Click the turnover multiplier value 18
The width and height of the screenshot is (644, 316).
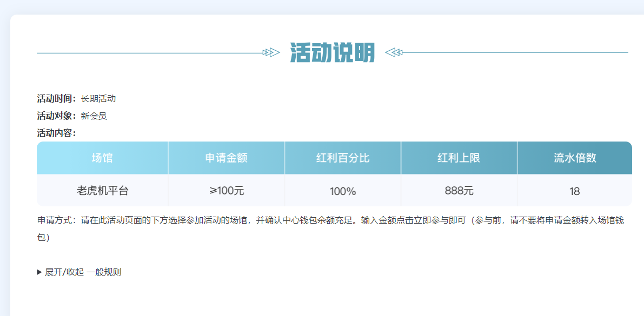click(574, 191)
